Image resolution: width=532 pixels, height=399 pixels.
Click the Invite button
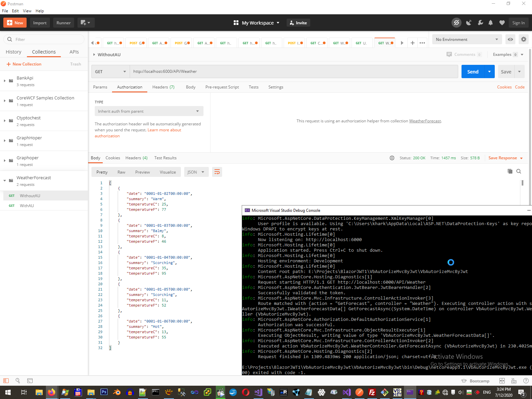[298, 23]
